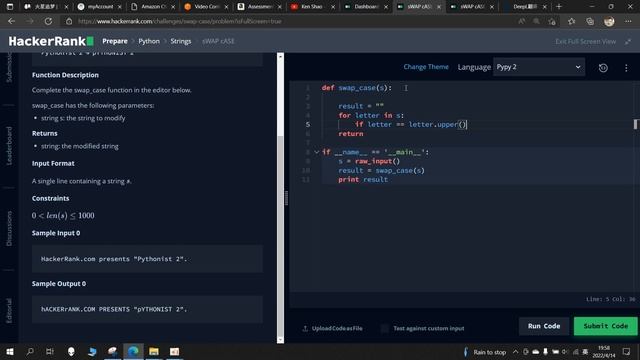Open File Explorer on the taskbar
640x360 pixels.
tap(154, 351)
